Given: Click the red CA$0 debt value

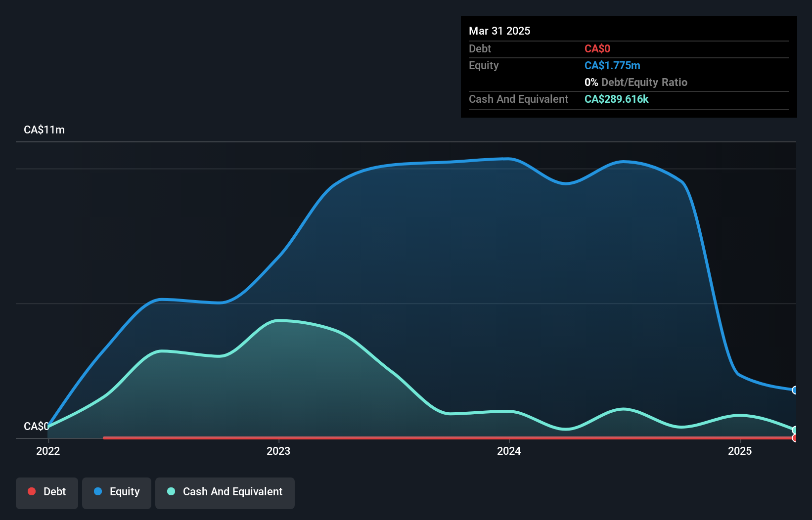Looking at the screenshot, I should pos(597,48).
